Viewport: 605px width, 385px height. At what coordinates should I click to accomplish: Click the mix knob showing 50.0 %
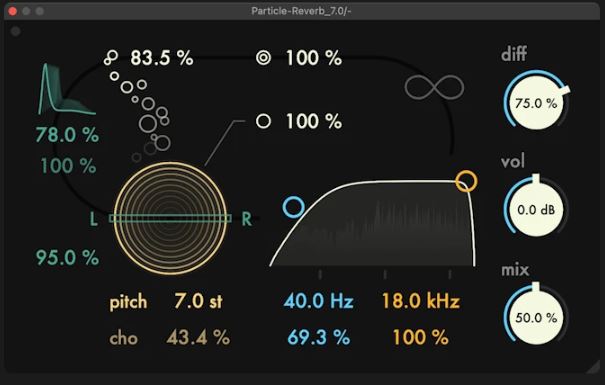click(x=536, y=317)
